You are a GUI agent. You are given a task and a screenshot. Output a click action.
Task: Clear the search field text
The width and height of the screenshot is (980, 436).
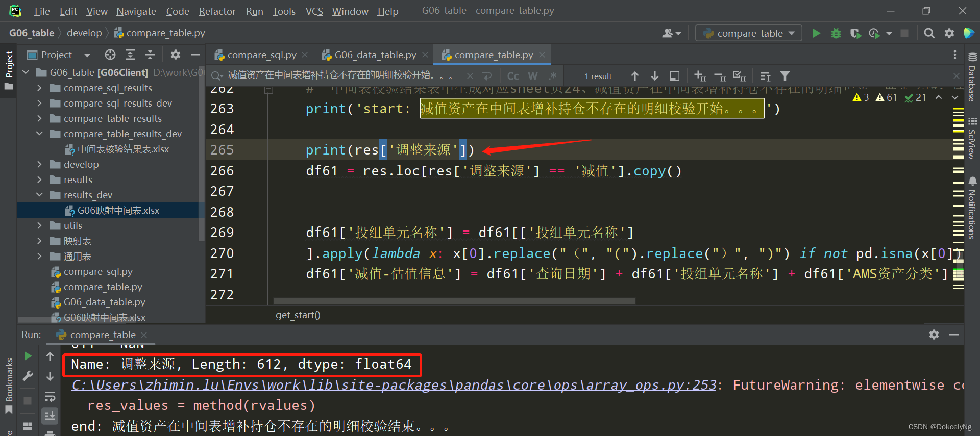coord(470,76)
